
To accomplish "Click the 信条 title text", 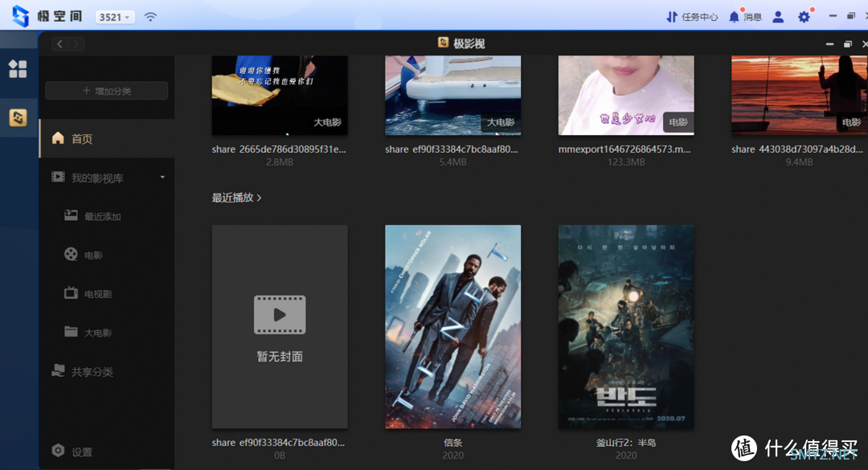I will click(x=452, y=443).
